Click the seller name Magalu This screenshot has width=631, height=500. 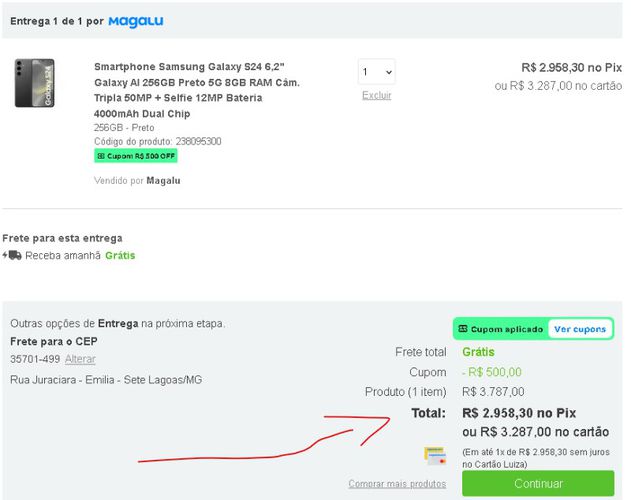point(163,181)
